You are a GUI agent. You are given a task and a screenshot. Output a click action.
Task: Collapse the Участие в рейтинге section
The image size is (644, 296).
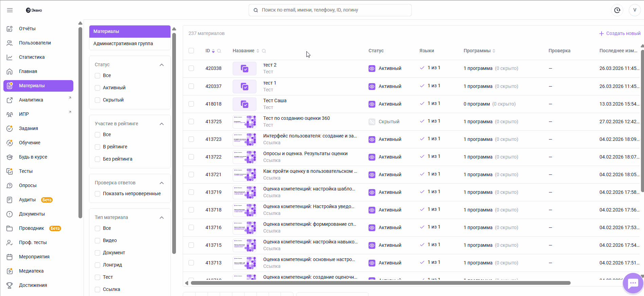[162, 124]
